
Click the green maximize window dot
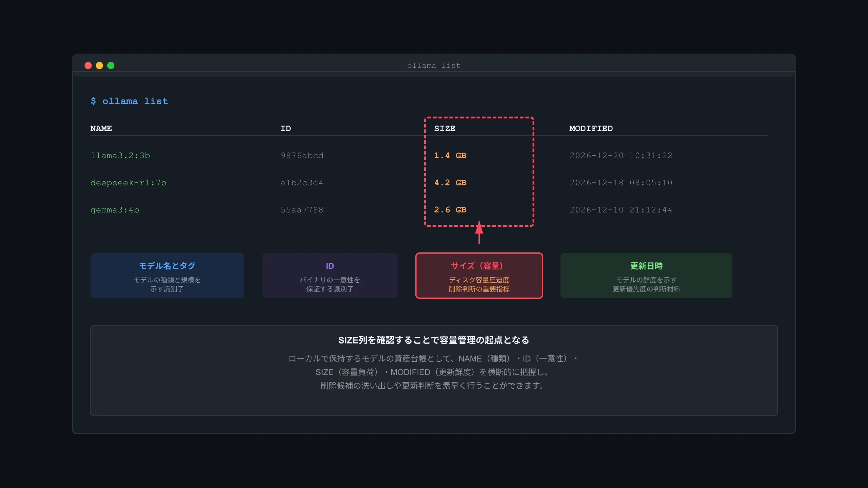(x=111, y=65)
